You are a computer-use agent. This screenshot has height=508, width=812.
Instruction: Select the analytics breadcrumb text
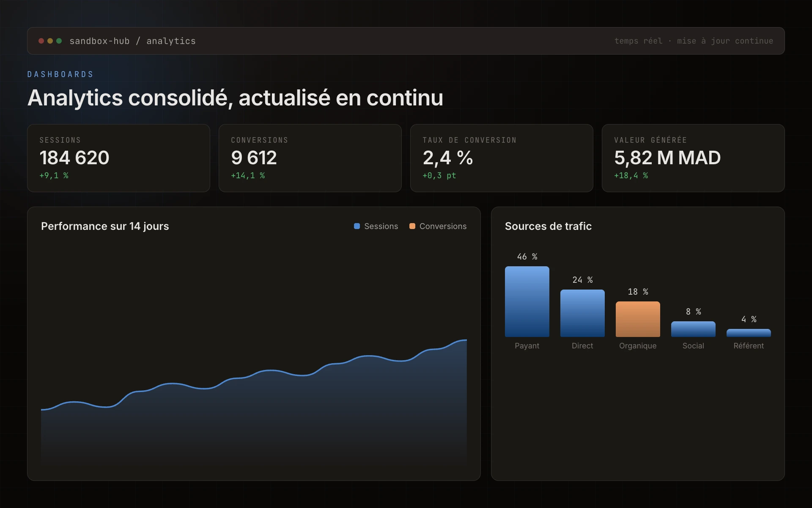click(x=171, y=41)
